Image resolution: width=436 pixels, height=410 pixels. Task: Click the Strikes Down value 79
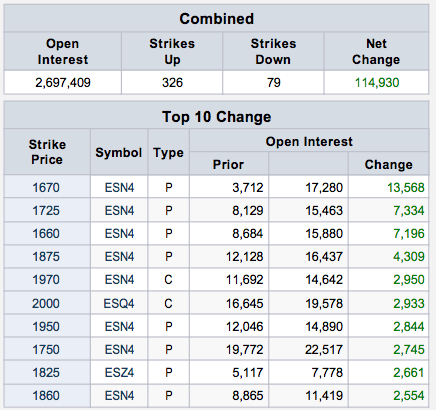[274, 82]
